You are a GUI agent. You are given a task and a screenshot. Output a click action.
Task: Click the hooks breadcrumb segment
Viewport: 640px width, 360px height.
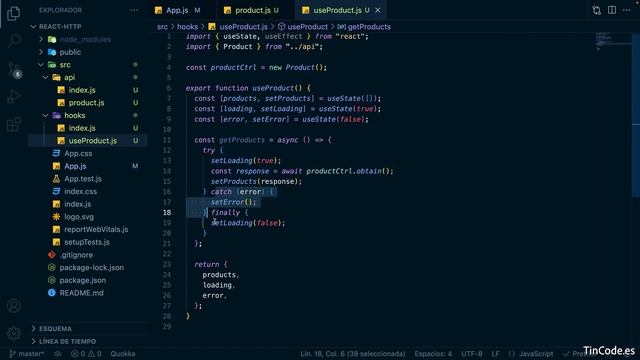pos(187,27)
